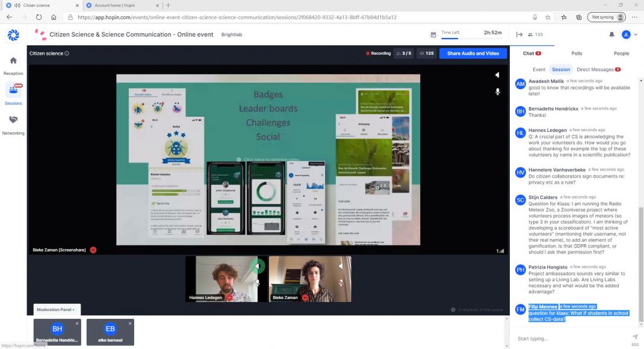Click Hannes Ledegen HL chat avatar
Viewport: 644px width, 349px height.
click(x=521, y=133)
